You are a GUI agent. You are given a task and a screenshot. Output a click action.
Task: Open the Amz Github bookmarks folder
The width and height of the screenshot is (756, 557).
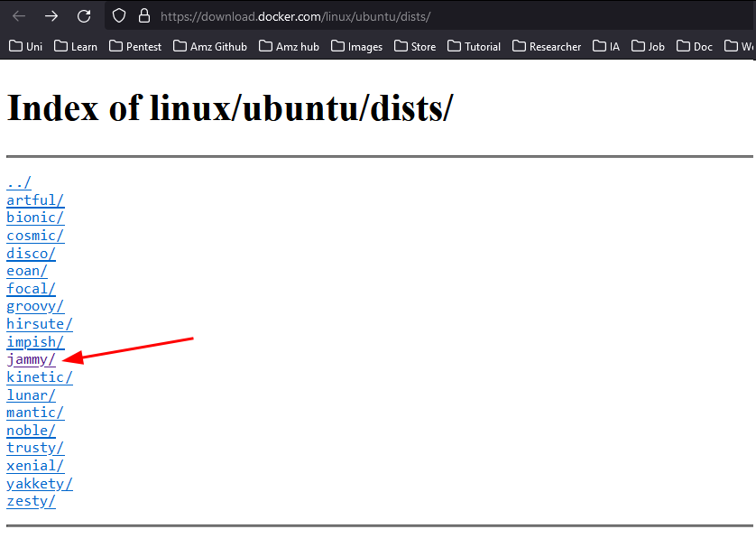[210, 46]
